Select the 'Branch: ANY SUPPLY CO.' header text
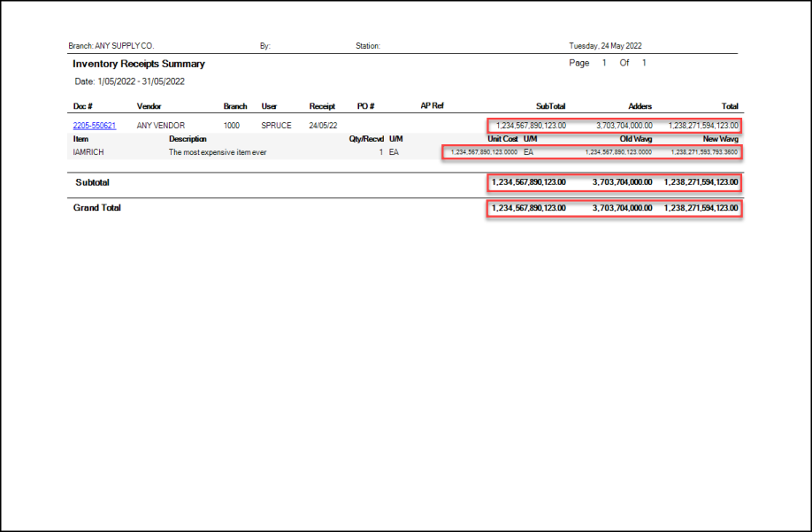812x532 pixels. [111, 45]
